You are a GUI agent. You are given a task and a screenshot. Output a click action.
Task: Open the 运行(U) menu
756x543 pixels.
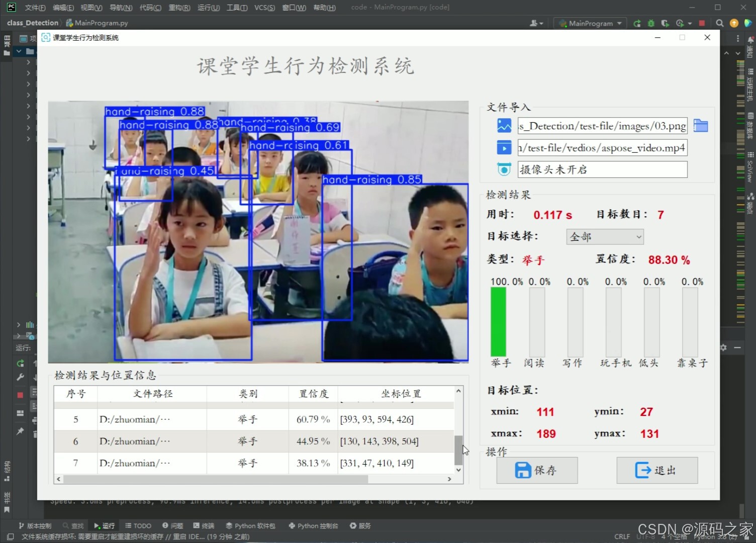(x=208, y=8)
